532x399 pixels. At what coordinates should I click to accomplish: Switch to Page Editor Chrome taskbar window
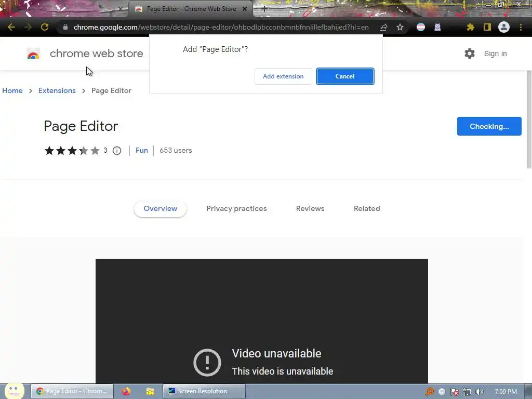click(x=72, y=391)
